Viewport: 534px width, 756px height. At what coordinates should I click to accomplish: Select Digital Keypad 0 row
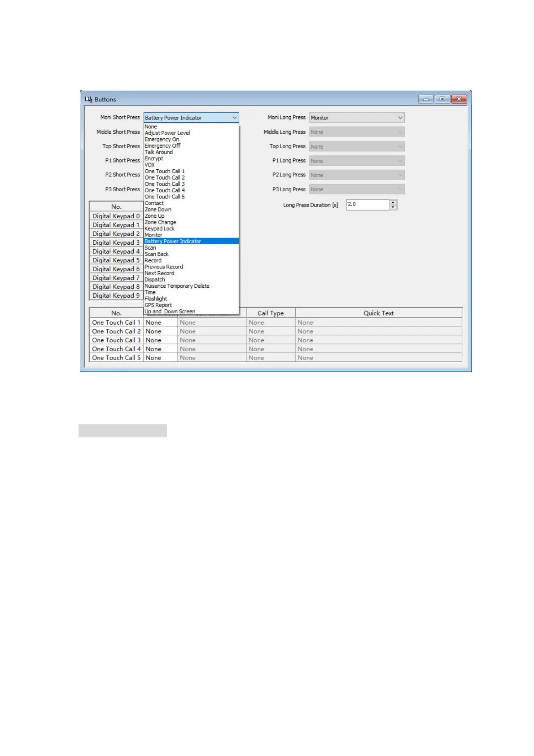(116, 216)
